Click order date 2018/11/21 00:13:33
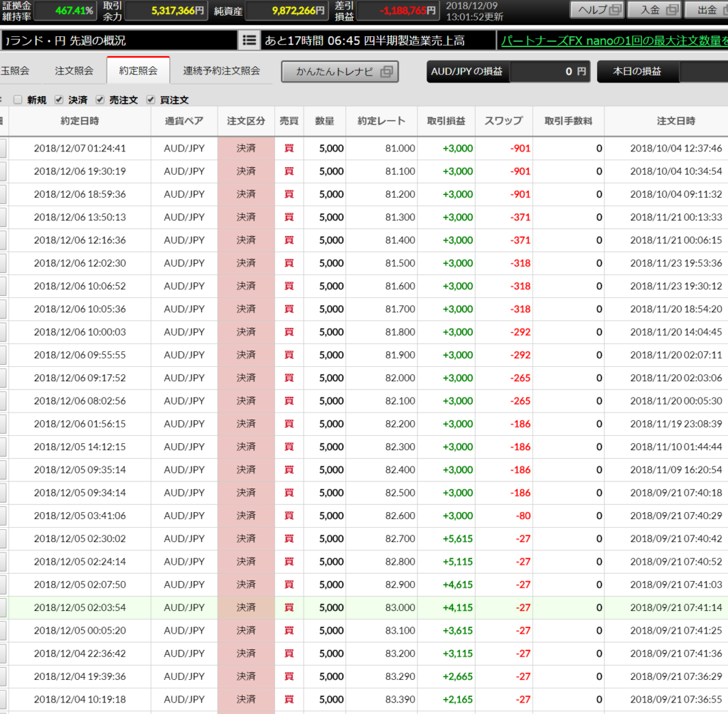This screenshot has height=714, width=728. coord(676,218)
